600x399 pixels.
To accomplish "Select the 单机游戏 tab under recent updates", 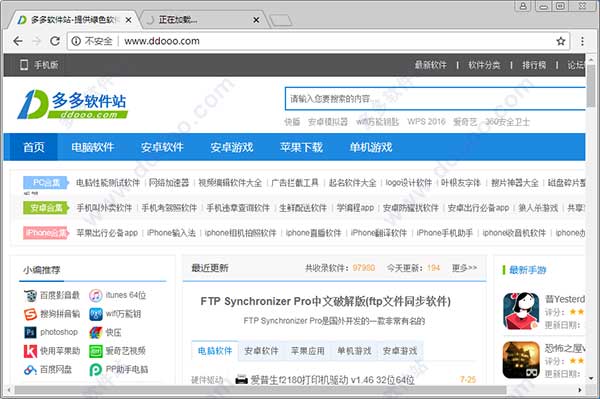I will [354, 350].
